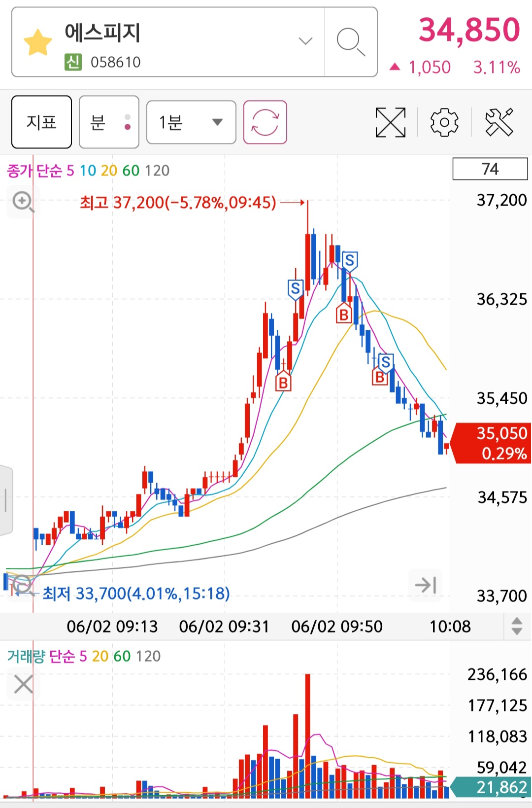The height and width of the screenshot is (808, 532).
Task: Close the volume panel with X
Action: click(23, 685)
